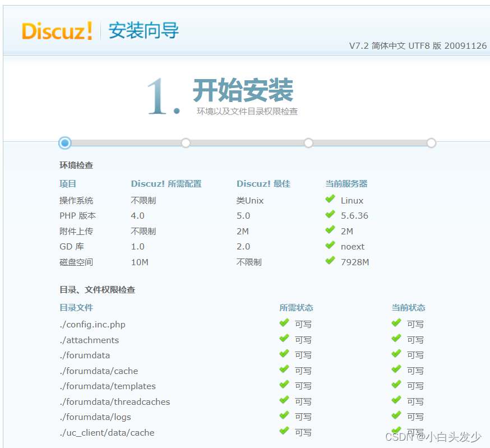Click the 环境检查 section heading
Screen dimensions: 490x448
point(76,165)
